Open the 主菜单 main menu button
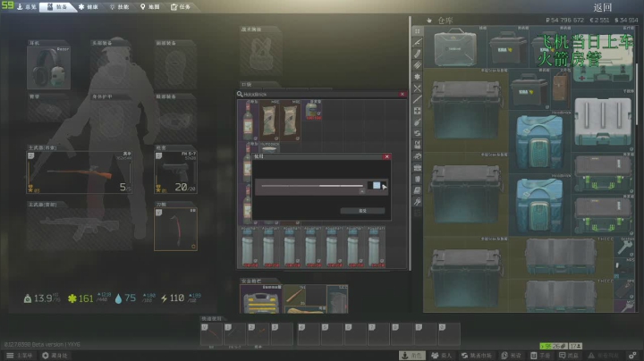Screen dimensions: 644x361 (x=20, y=356)
